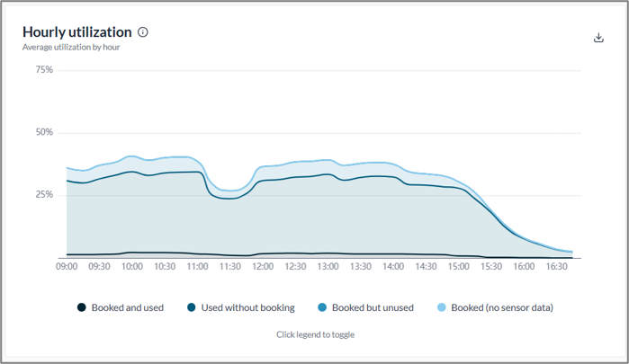The image size is (629, 364).
Task: Click the 75% y-axis label
Action: (x=44, y=70)
